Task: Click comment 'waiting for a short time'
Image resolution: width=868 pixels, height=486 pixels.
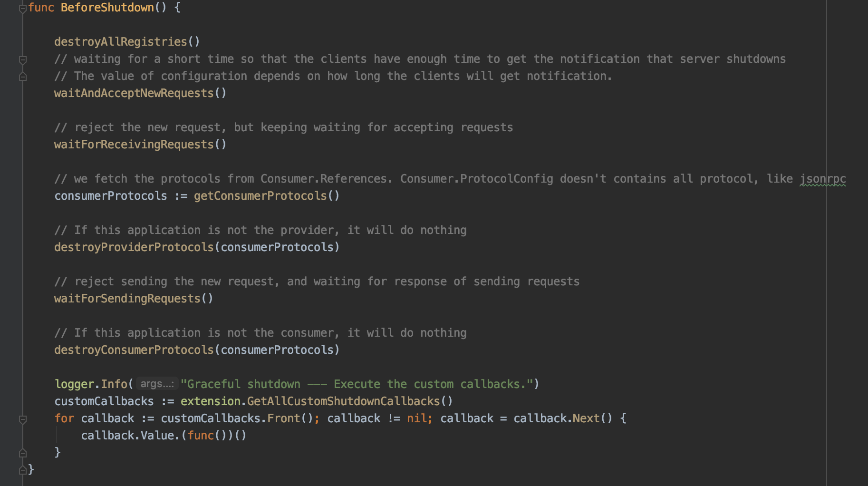Action: tap(420, 59)
